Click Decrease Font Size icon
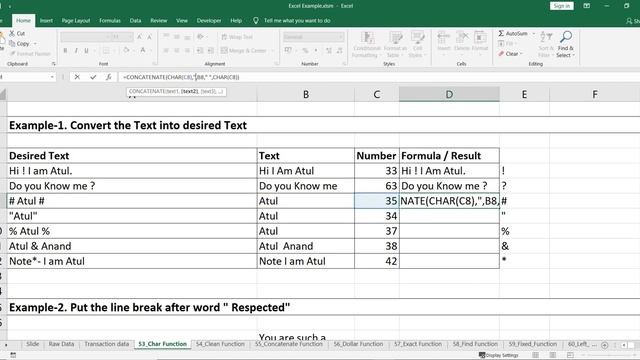This screenshot has height=360, width=640. [x=149, y=37]
